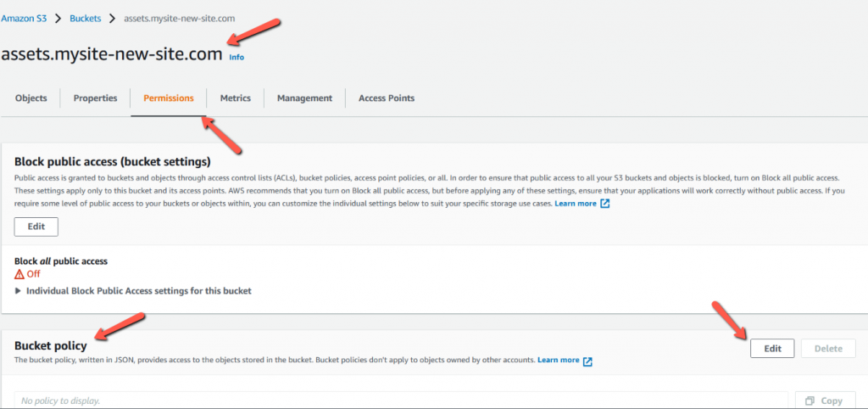Click the Info link beside bucket name
The width and height of the screenshot is (868, 409).
point(236,57)
